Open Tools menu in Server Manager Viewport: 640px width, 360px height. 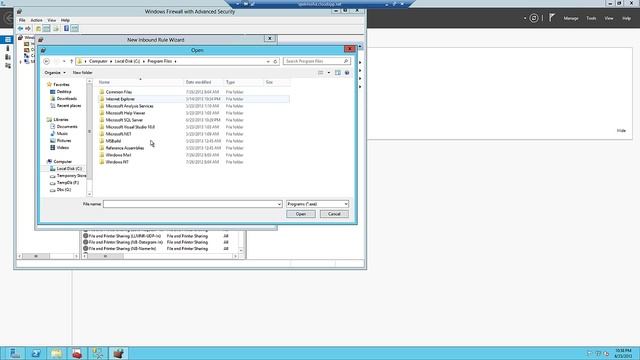(x=591, y=18)
